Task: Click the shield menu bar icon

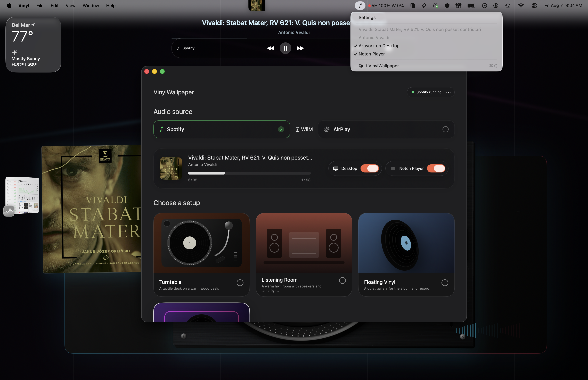Action: tap(447, 5)
